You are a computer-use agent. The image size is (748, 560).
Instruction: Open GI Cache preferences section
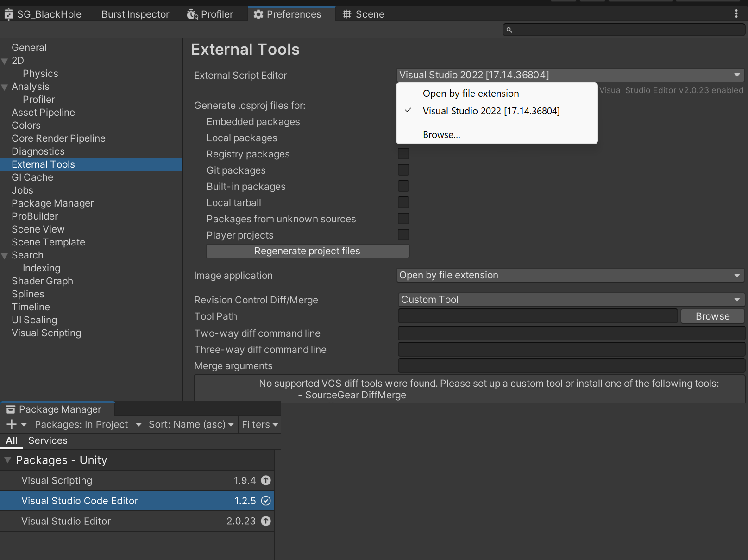coord(91,177)
